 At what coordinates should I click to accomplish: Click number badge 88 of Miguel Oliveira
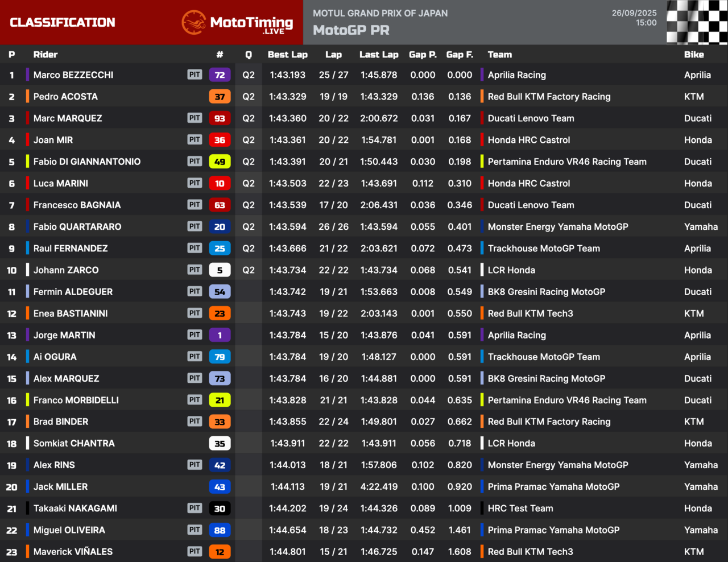coord(220,530)
